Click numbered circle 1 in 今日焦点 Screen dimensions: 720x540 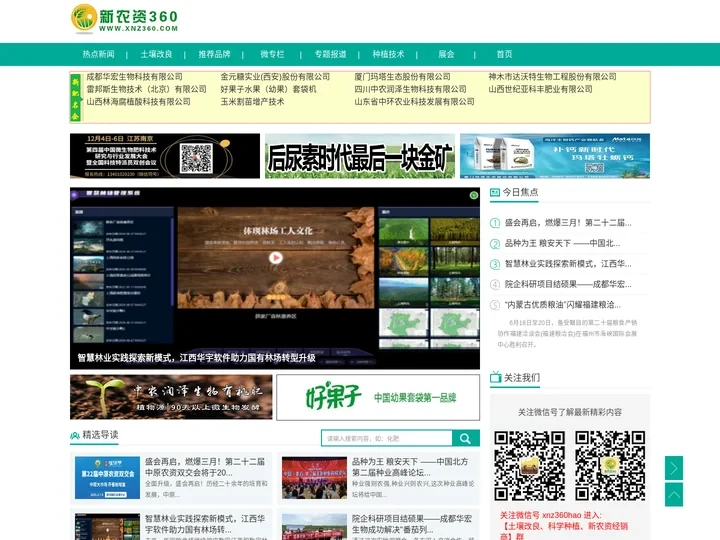pos(495,223)
